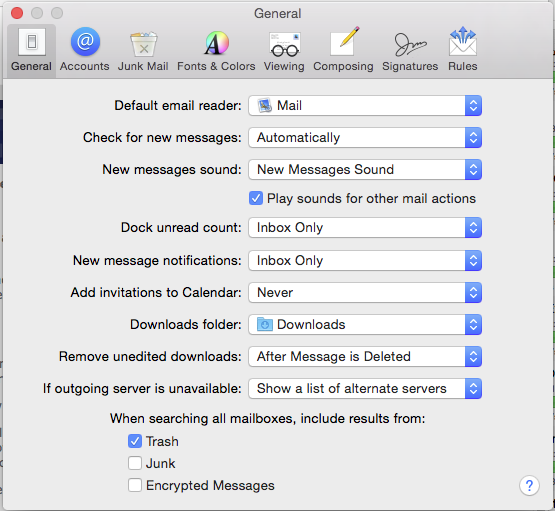This screenshot has width=555, height=511.
Task: Open the General preferences pane icon
Action: (32, 42)
